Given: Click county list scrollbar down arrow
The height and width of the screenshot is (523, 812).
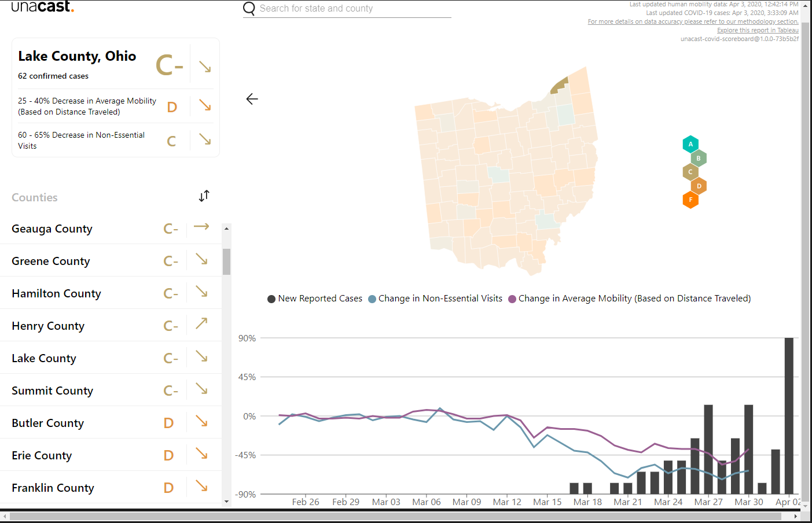Looking at the screenshot, I should pos(226,502).
